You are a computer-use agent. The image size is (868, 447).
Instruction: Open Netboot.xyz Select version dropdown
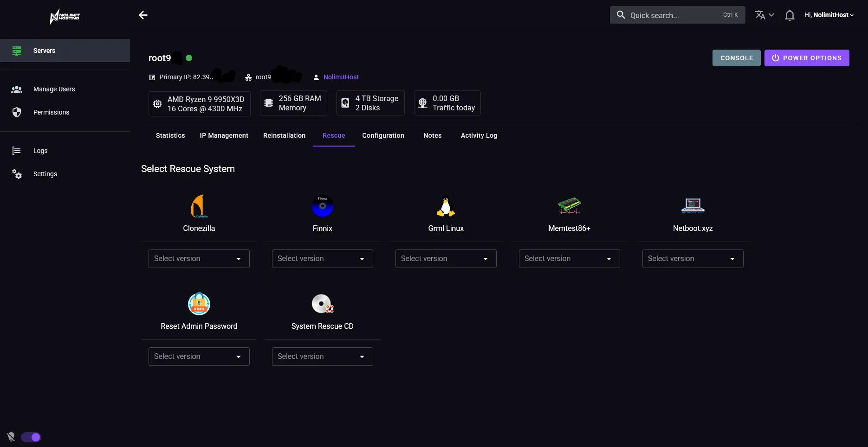pos(693,259)
